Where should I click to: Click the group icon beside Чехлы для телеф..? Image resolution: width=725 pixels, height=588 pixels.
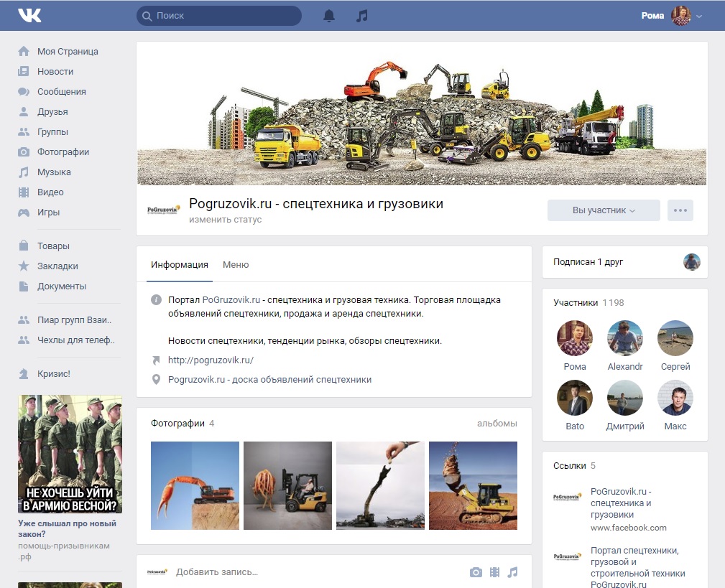(x=24, y=340)
